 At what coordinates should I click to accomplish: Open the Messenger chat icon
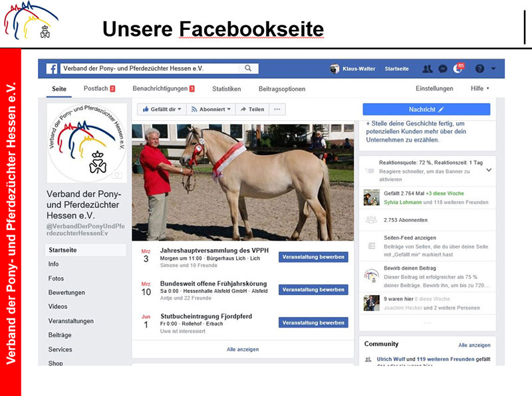click(x=443, y=69)
